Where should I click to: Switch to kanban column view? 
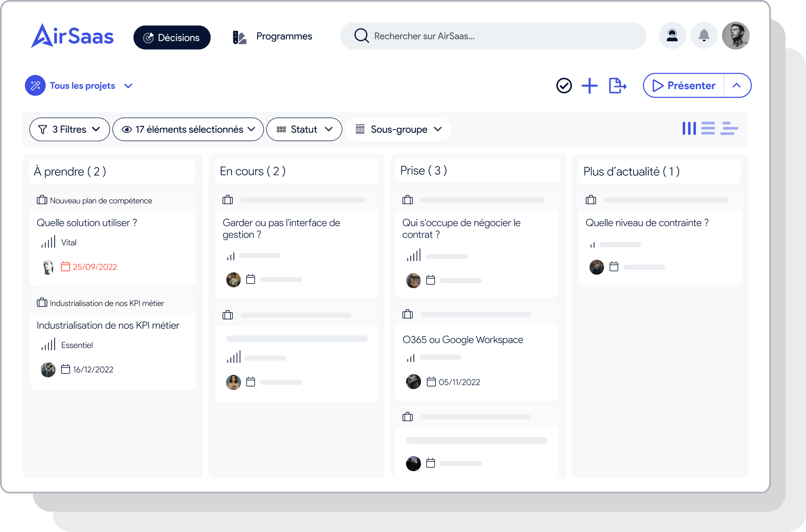pyautogui.click(x=689, y=129)
